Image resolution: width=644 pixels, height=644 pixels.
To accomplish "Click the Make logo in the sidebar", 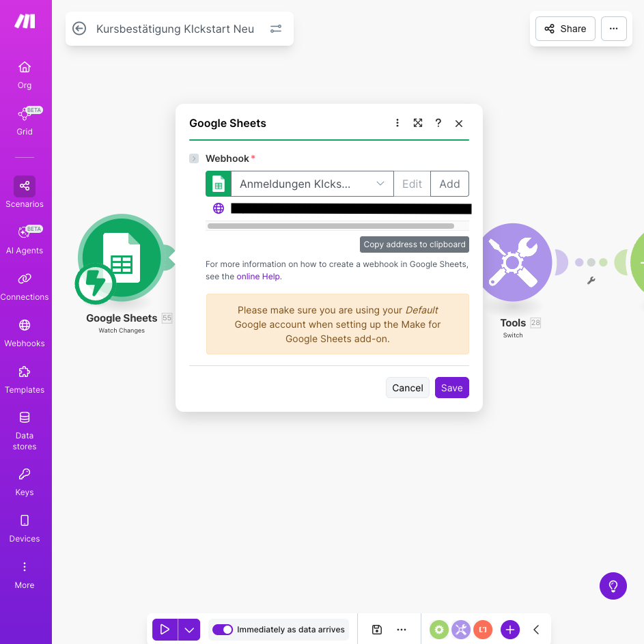I will [25, 21].
